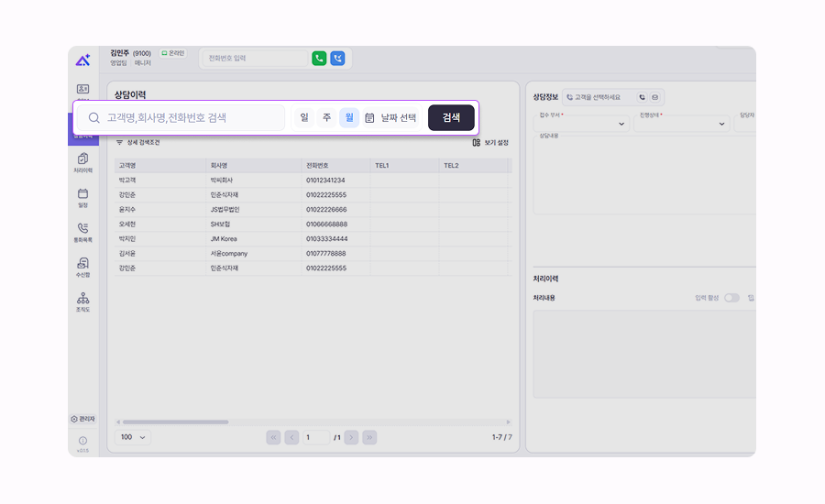The width and height of the screenshot is (825, 504).
Task: Click the page number input box
Action: (316, 437)
